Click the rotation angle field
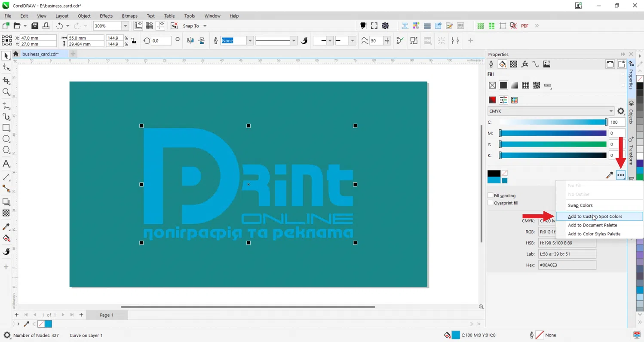This screenshot has width=644, height=342. tap(161, 40)
